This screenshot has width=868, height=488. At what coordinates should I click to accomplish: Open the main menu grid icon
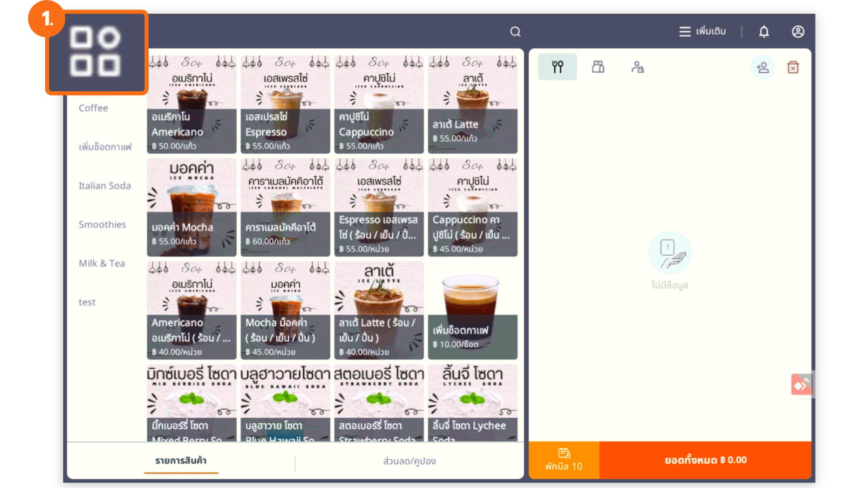coord(95,51)
